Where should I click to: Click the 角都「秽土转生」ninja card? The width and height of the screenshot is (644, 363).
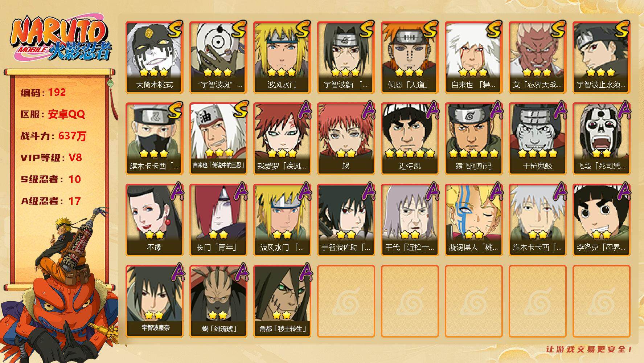click(x=282, y=301)
